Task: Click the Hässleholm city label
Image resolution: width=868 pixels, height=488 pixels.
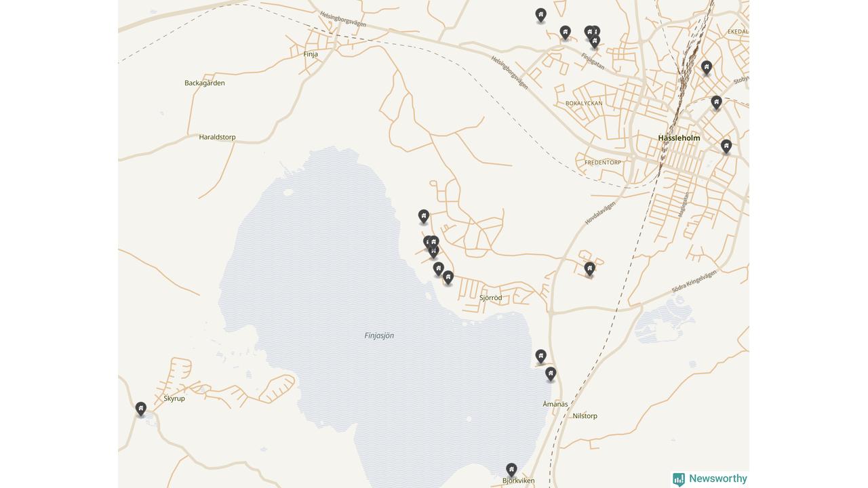Action: pos(679,138)
